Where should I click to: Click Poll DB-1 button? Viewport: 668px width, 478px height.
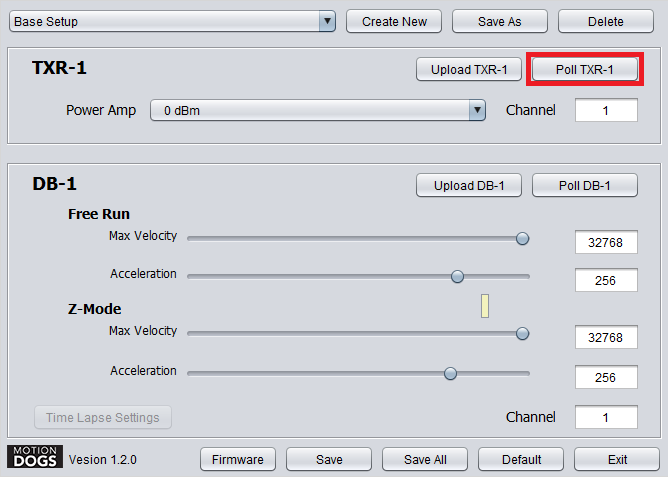(584, 185)
